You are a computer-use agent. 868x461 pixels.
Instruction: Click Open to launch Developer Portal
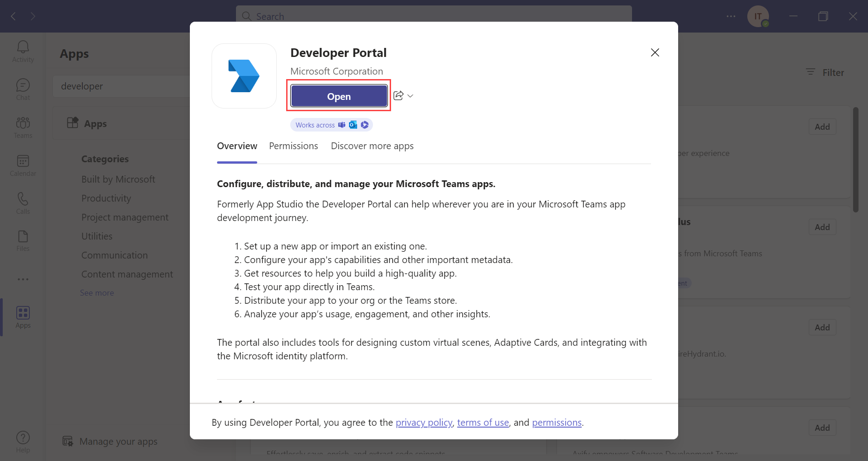click(339, 96)
